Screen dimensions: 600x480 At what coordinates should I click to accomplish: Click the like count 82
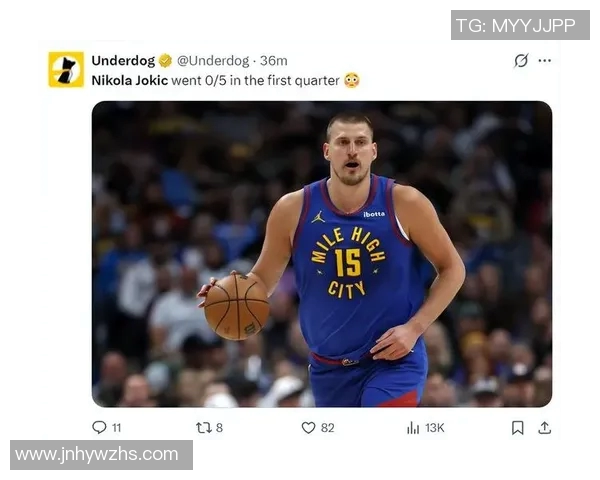(327, 428)
